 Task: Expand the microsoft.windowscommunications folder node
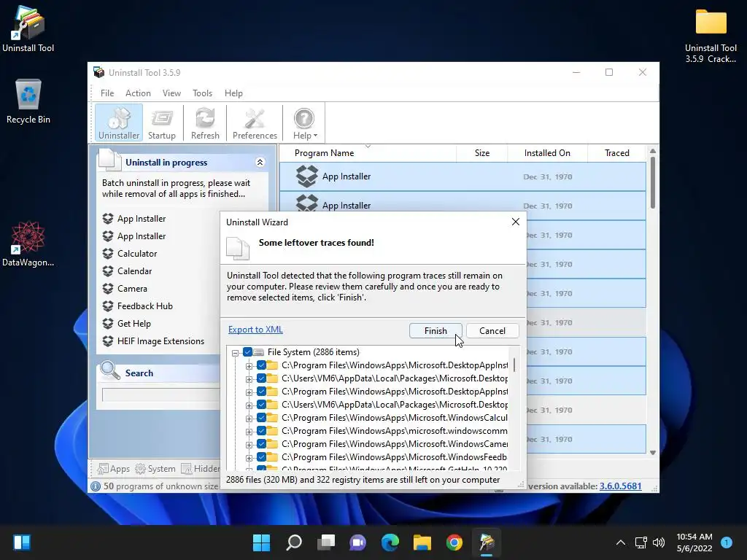click(249, 432)
